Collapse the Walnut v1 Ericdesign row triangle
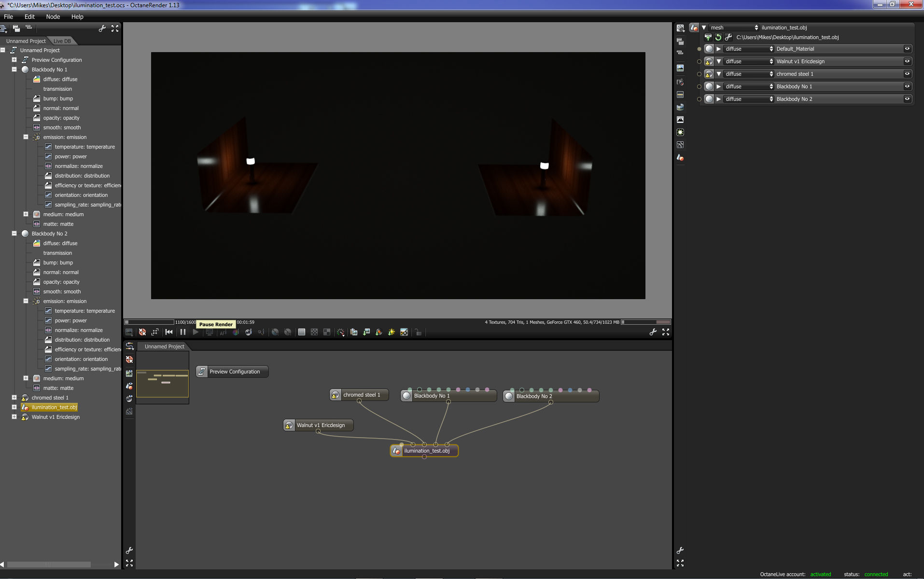Viewport: 924px width, 579px height. pyautogui.click(x=719, y=61)
